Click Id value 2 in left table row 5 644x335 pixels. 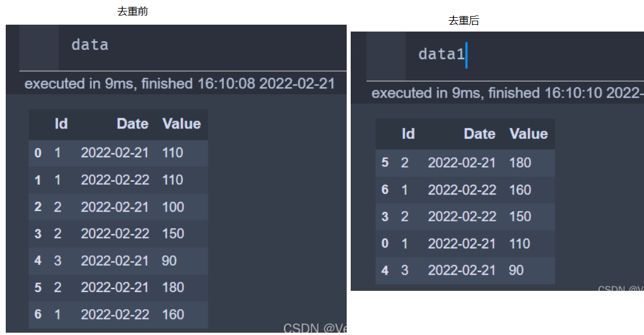point(57,287)
